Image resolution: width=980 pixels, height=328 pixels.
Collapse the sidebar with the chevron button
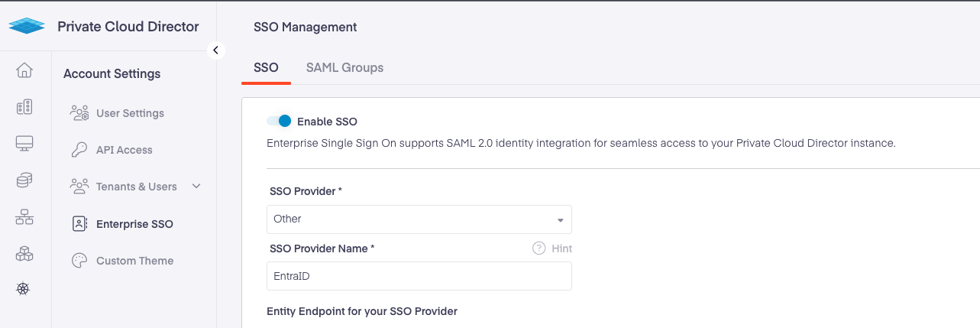tap(215, 50)
